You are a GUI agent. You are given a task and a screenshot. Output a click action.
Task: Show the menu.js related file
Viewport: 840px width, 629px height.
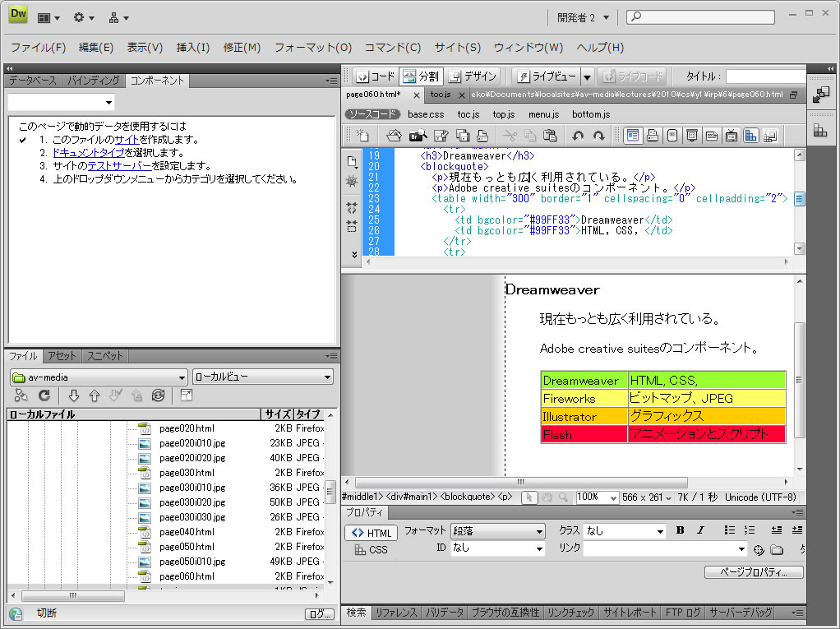(544, 114)
